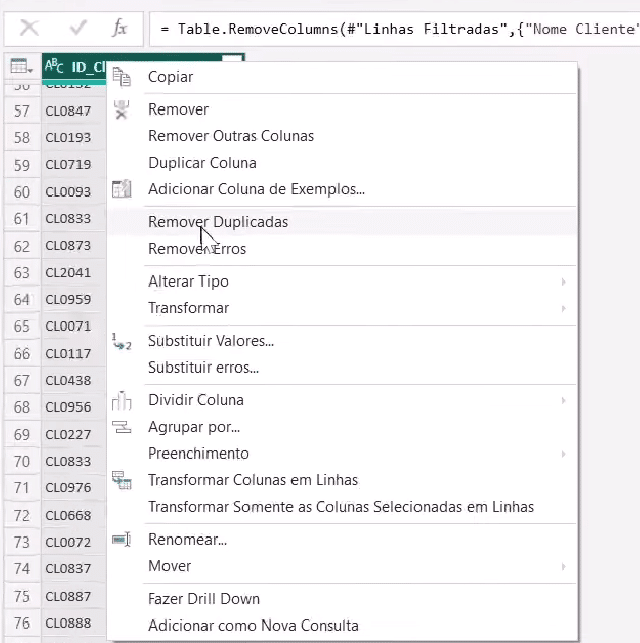
Task: Select Agrupar por
Action: click(194, 427)
